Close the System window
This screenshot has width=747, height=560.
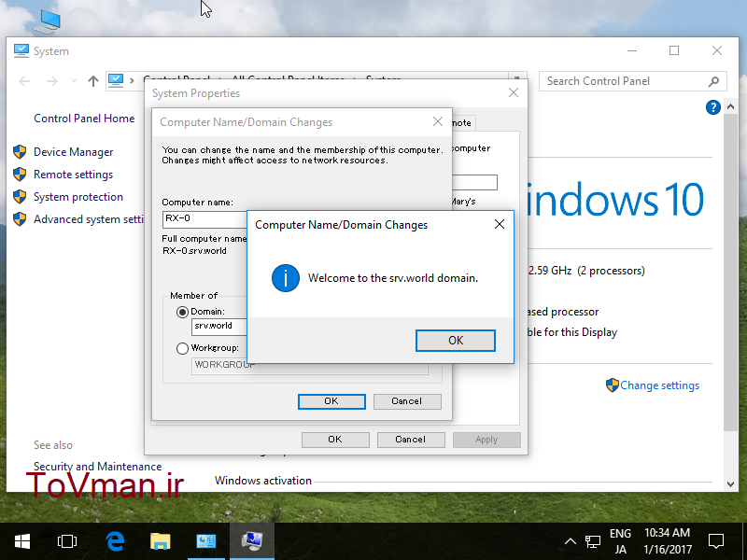(716, 50)
